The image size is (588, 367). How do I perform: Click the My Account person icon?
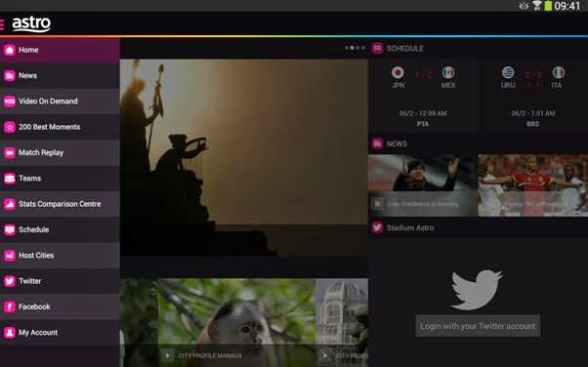(x=10, y=332)
